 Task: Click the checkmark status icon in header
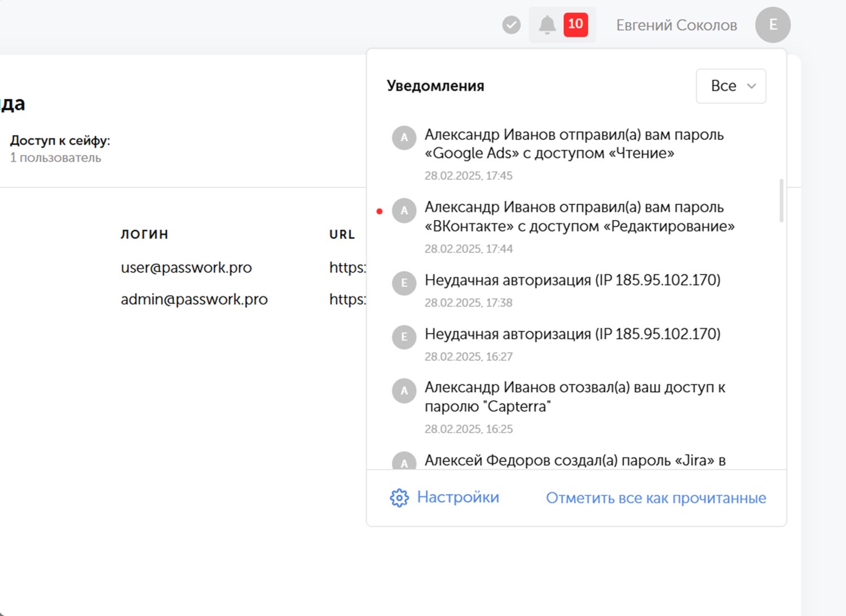512,25
